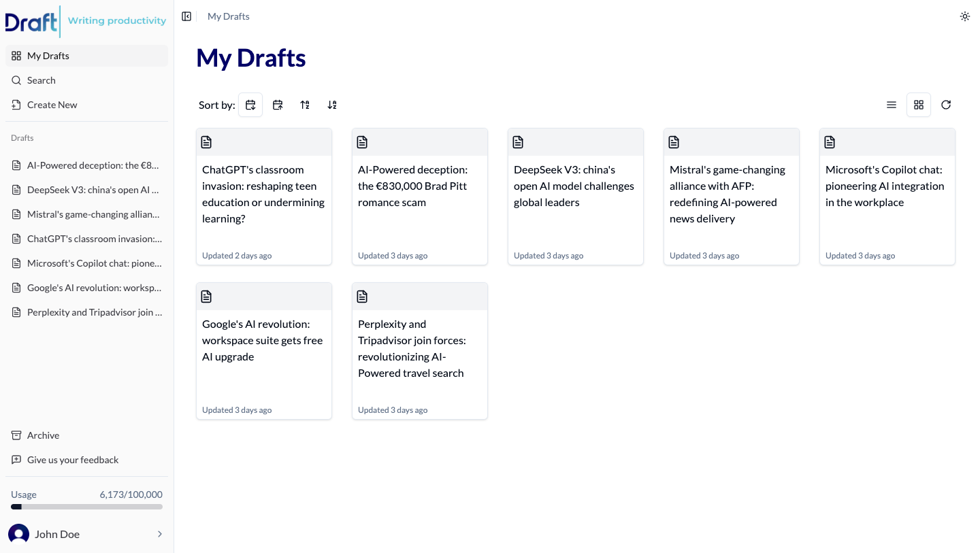Enable grid view for drafts

[919, 105]
